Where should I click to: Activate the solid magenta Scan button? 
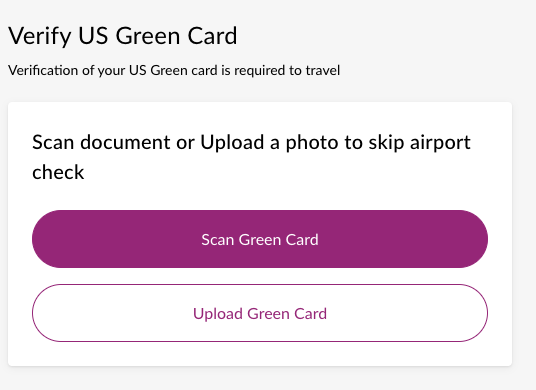[x=260, y=239]
